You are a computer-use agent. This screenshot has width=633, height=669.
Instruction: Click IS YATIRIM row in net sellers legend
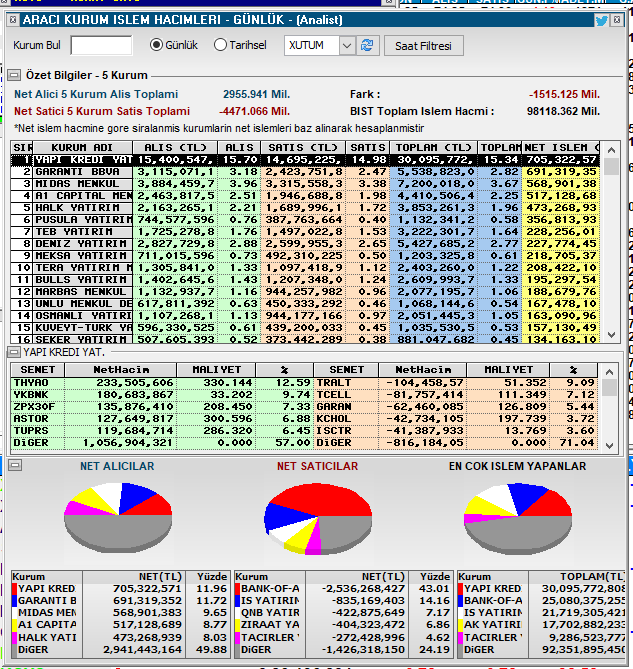coord(343,601)
